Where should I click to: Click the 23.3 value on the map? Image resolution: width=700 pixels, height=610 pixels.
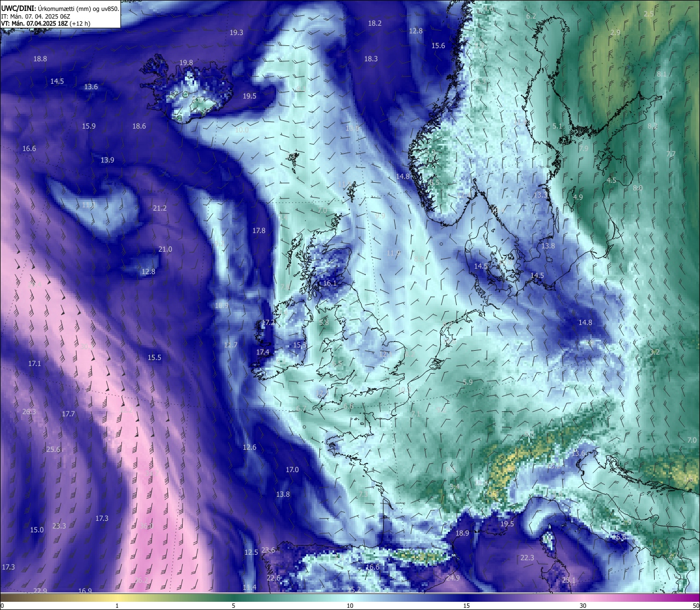coord(59,526)
